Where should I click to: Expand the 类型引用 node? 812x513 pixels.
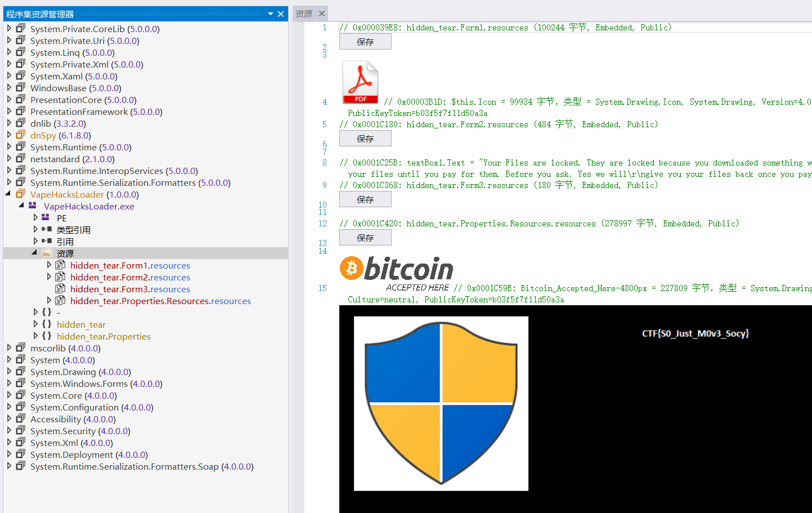[x=35, y=229]
